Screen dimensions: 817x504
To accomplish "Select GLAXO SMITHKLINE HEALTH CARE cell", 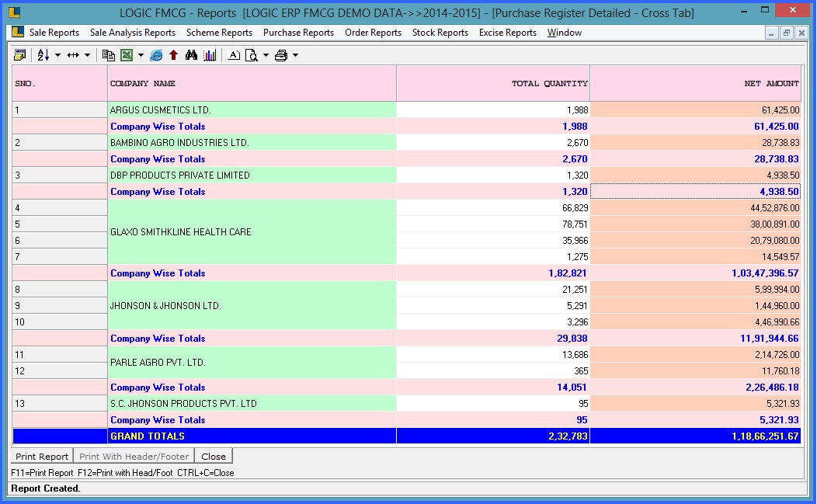I will pyautogui.click(x=252, y=232).
